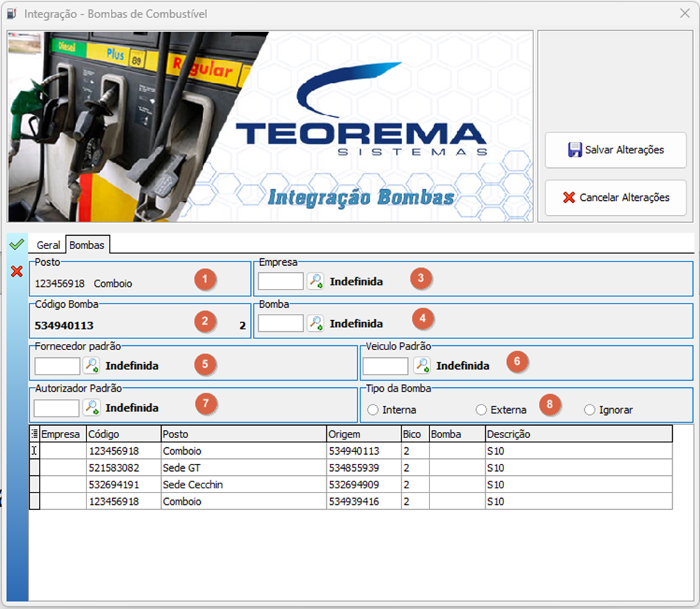Viewport: 700px width, 609px height.
Task: Click the Descrição column header
Action: (579, 434)
